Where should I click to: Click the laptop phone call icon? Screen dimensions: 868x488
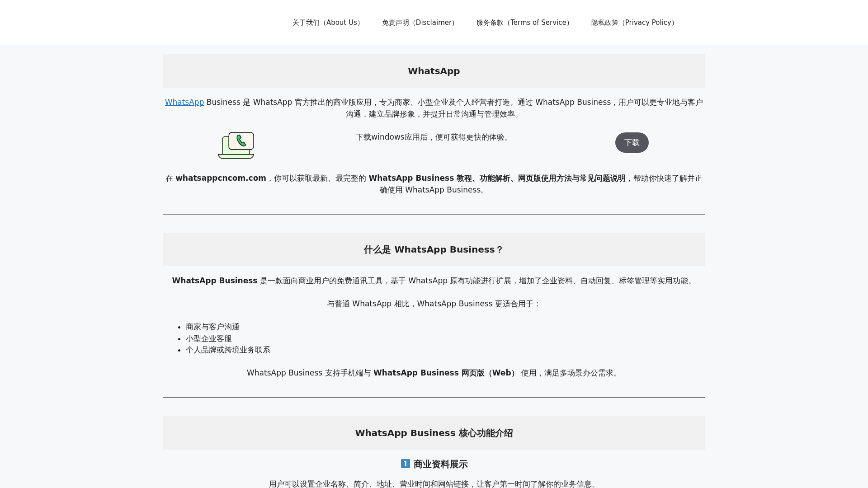(x=236, y=145)
